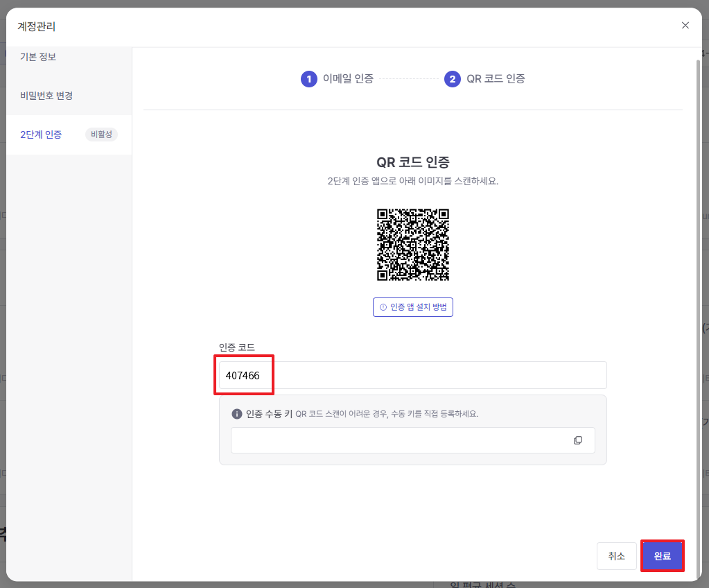This screenshot has width=709, height=588.
Task: Close the 계정관리 dialog with the X
Action: click(685, 26)
